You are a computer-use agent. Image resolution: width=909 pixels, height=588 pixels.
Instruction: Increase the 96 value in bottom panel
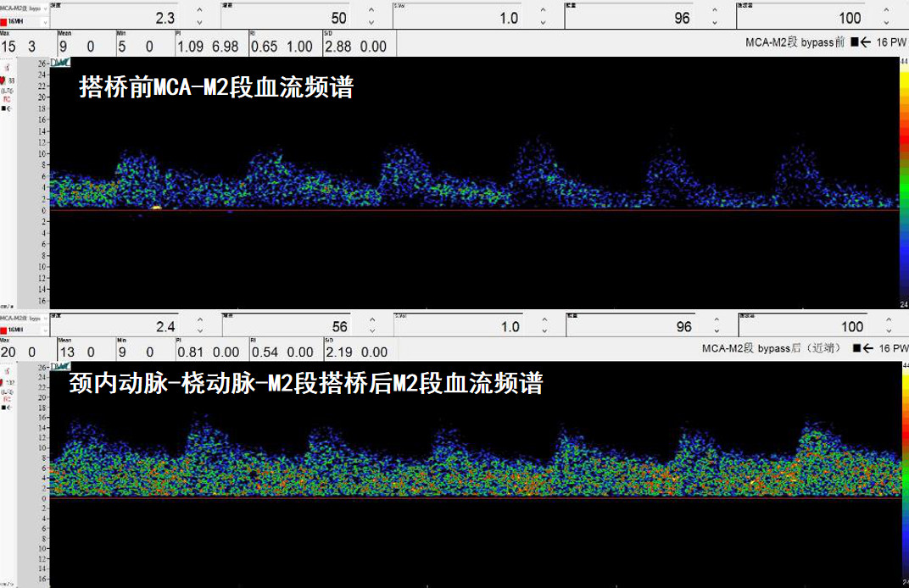point(717,319)
